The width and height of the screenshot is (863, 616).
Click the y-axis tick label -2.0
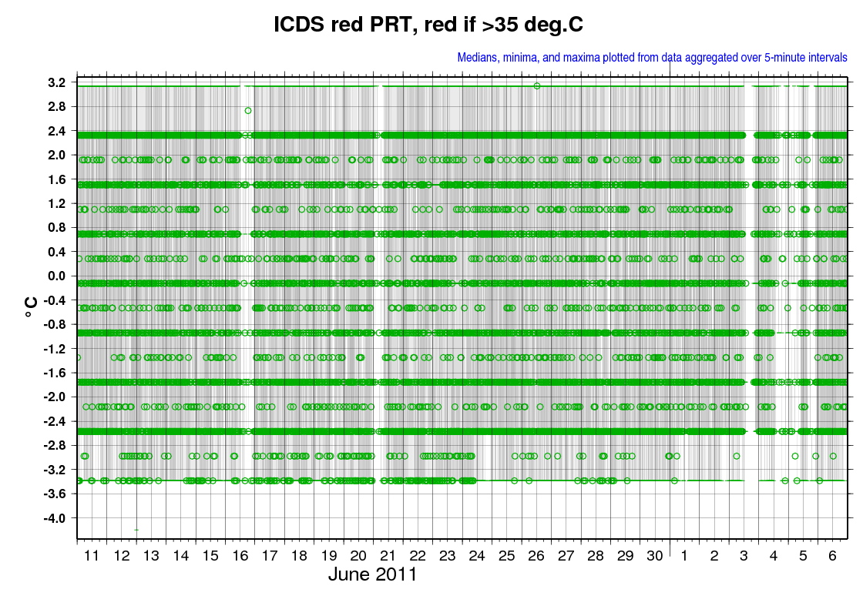pyautogui.click(x=55, y=397)
